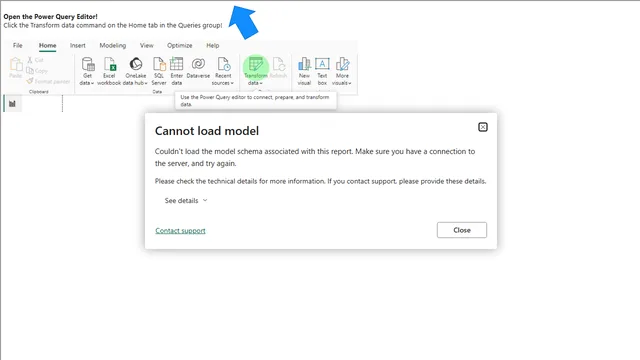Click 'Open the Power Query Editor!' heading
The image size is (640, 360).
pos(51,17)
